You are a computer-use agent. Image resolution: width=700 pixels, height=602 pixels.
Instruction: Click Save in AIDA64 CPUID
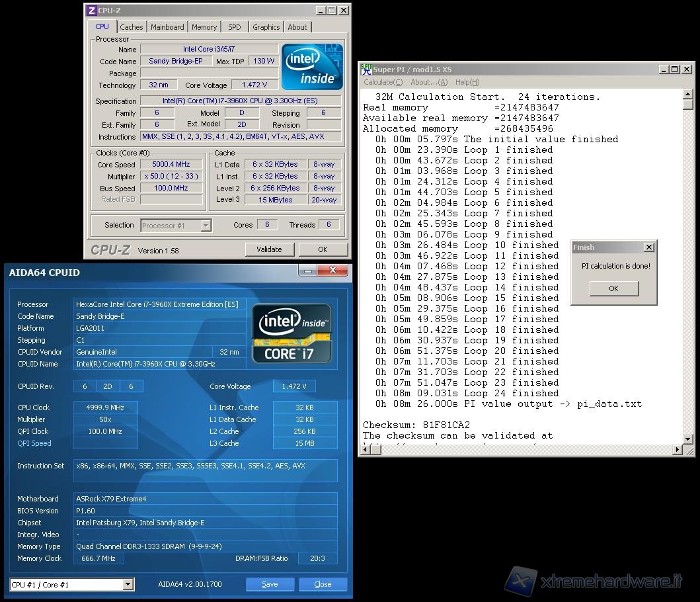pos(270,585)
